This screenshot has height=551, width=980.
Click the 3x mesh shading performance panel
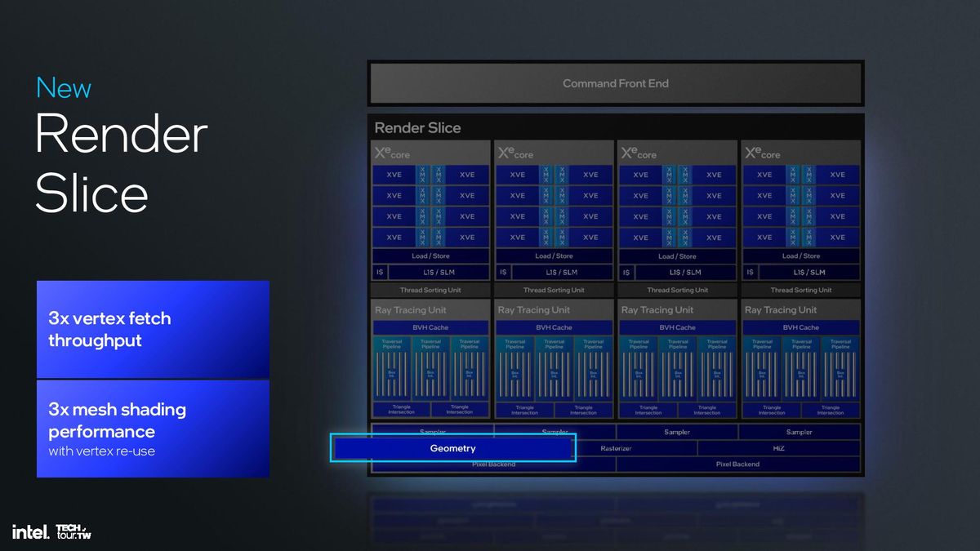(x=153, y=429)
